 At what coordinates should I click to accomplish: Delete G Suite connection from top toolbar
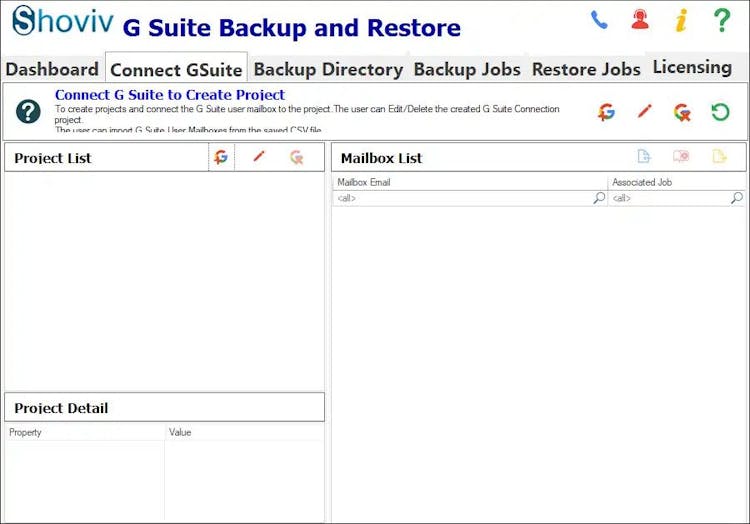pos(683,112)
